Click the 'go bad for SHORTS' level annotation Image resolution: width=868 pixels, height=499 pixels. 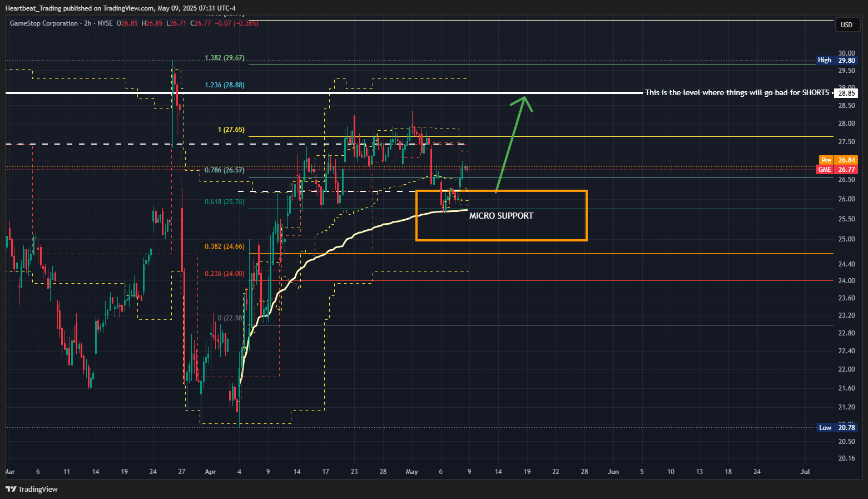(737, 92)
